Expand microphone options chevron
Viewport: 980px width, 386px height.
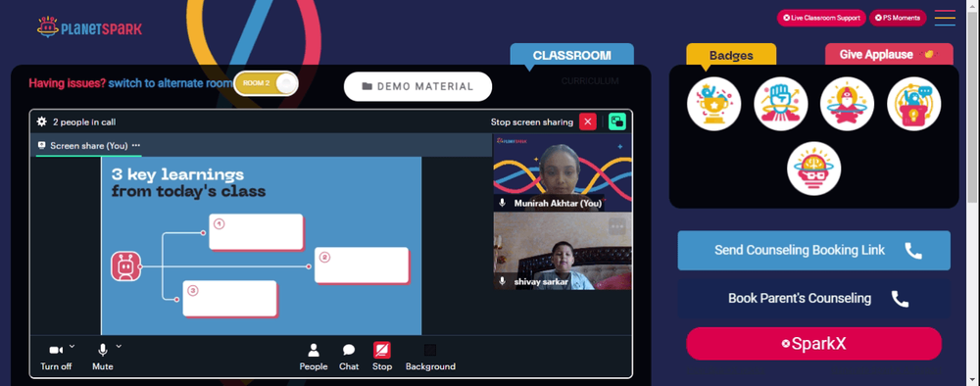(x=119, y=346)
